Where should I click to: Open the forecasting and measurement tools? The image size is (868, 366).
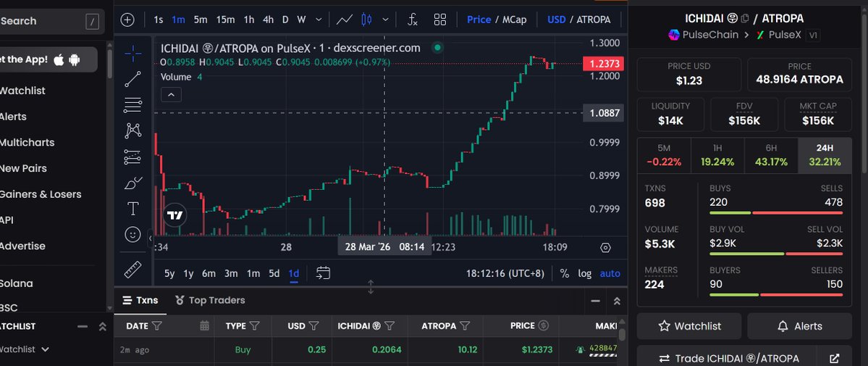(133, 157)
